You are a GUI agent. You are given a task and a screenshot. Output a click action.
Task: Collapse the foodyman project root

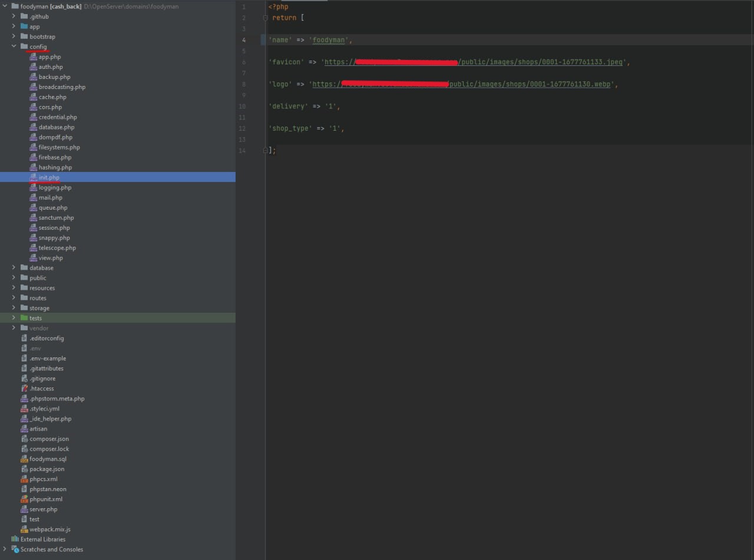[5, 6]
